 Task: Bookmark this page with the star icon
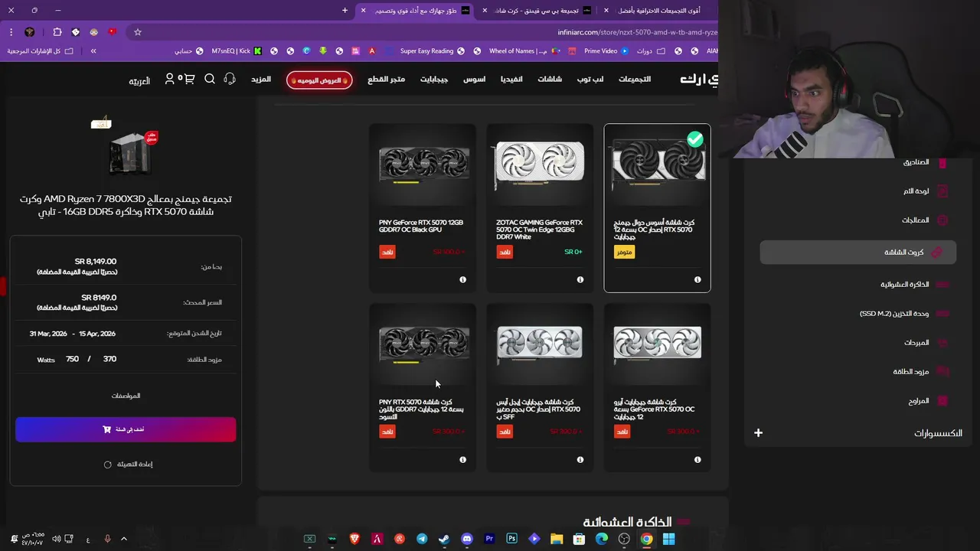[x=138, y=32]
